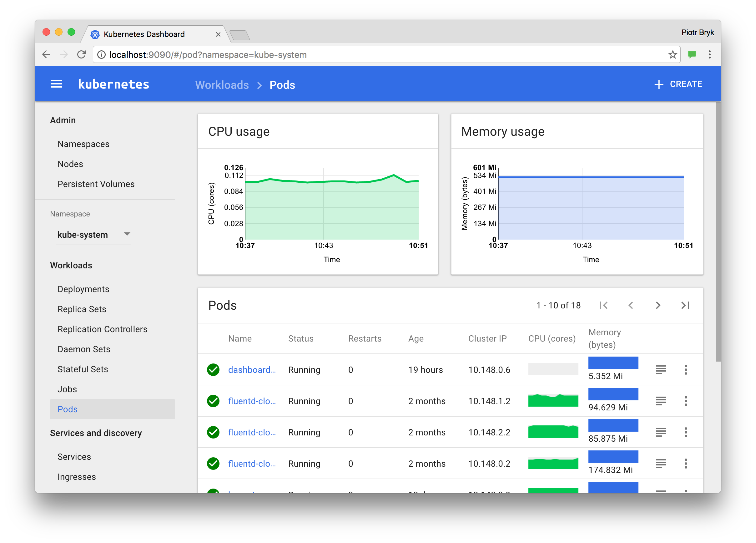Click the kubernetes logo text

pos(113,84)
